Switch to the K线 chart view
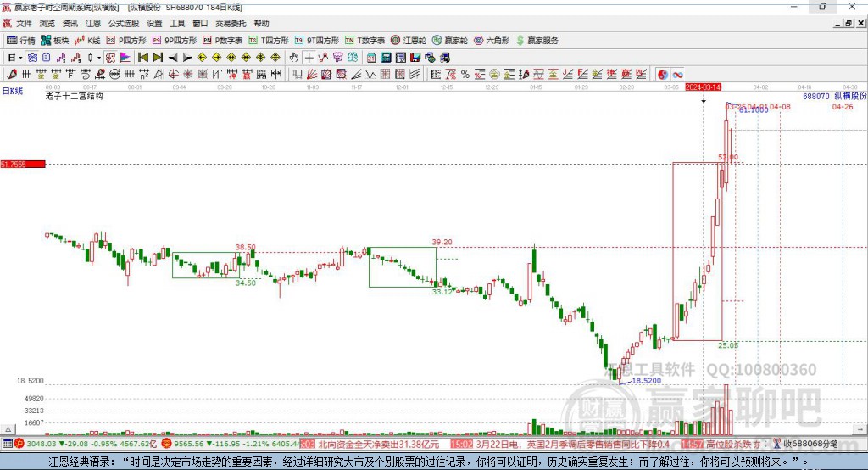868x470 pixels. [x=87, y=41]
